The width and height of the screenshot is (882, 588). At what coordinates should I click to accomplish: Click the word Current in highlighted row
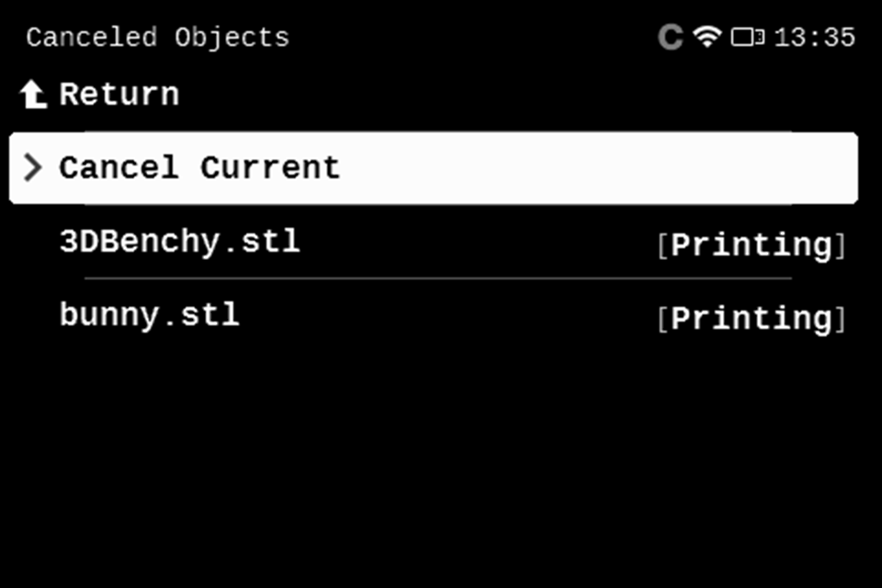tap(270, 168)
